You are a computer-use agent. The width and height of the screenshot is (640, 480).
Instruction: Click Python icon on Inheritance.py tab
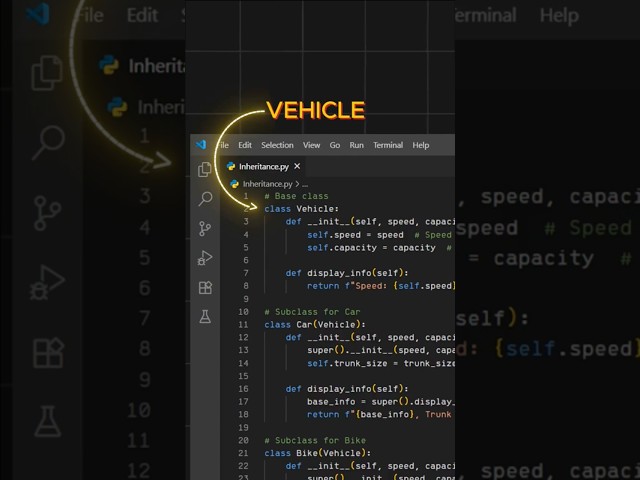(231, 166)
